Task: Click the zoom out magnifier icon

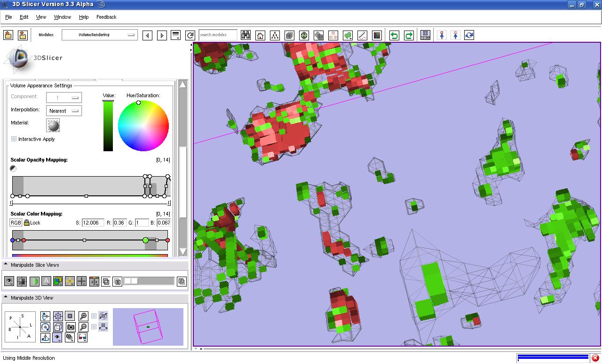Action: [83, 327]
